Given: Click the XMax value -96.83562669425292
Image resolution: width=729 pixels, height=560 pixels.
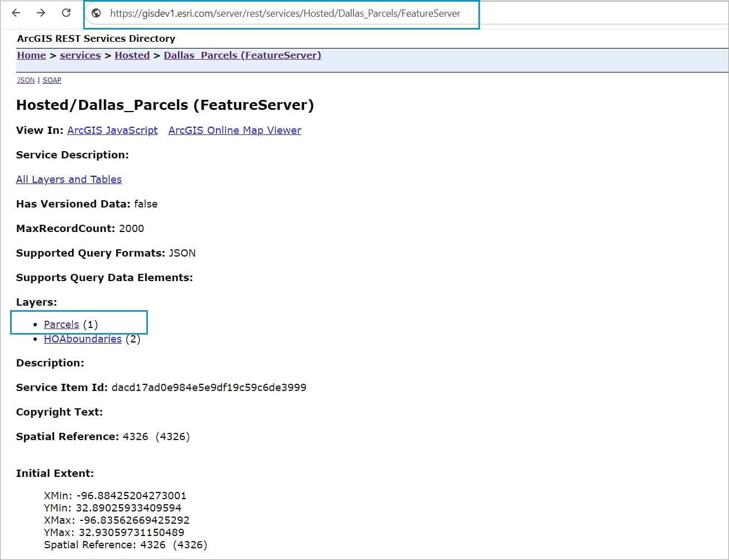Looking at the screenshot, I should pos(134,520).
